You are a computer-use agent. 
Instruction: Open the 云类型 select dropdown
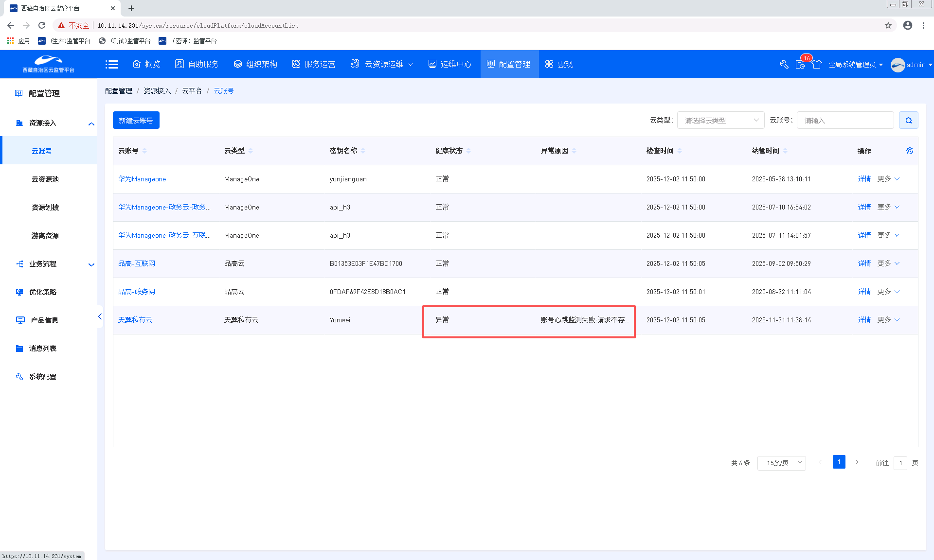tap(720, 120)
